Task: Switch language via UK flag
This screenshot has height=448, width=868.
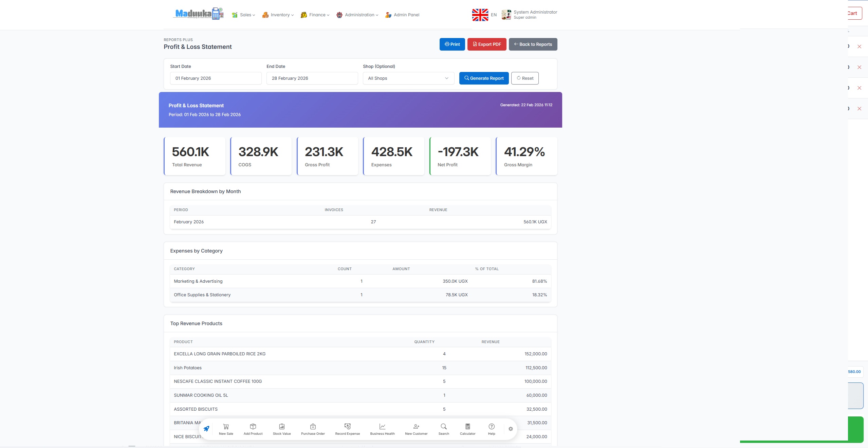Action: click(x=480, y=15)
